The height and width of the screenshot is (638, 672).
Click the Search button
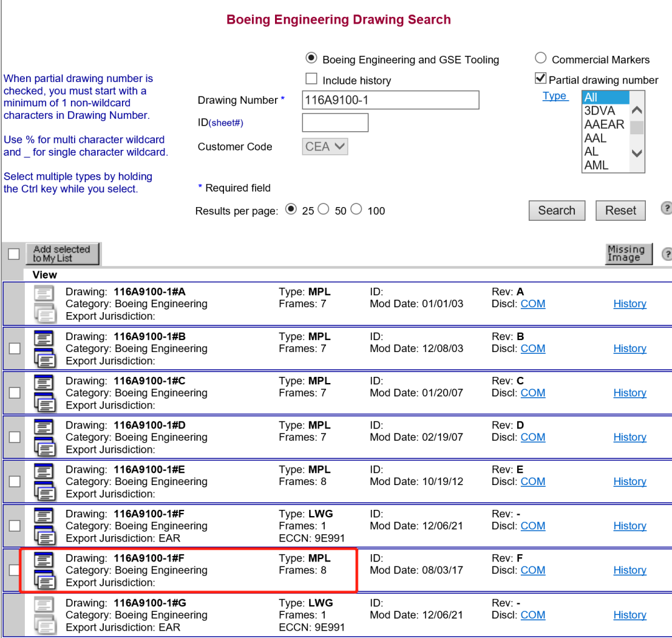point(556,210)
